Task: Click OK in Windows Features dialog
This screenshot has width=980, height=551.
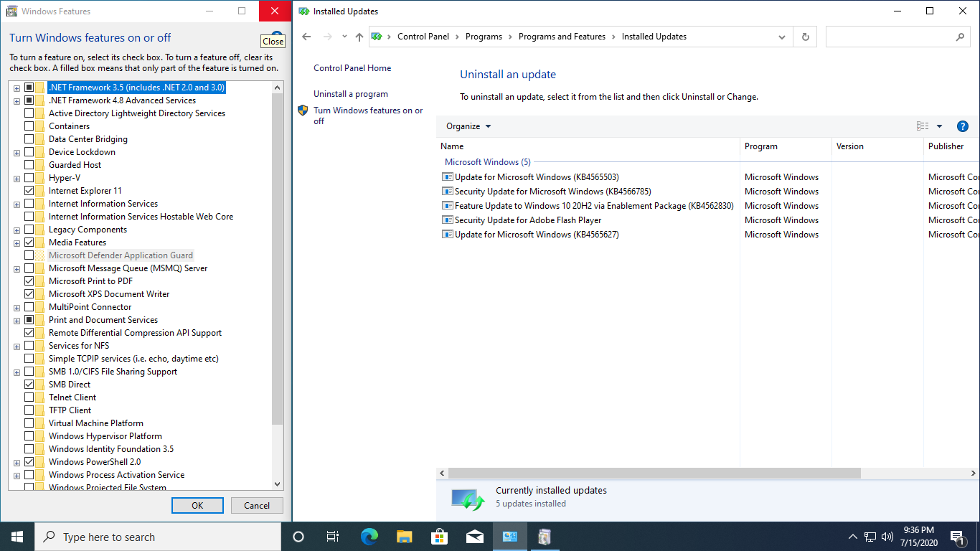Action: (197, 505)
